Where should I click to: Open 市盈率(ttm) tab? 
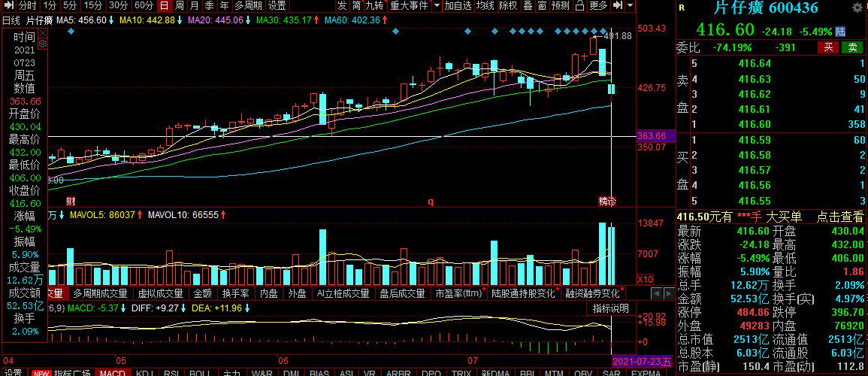(x=458, y=293)
